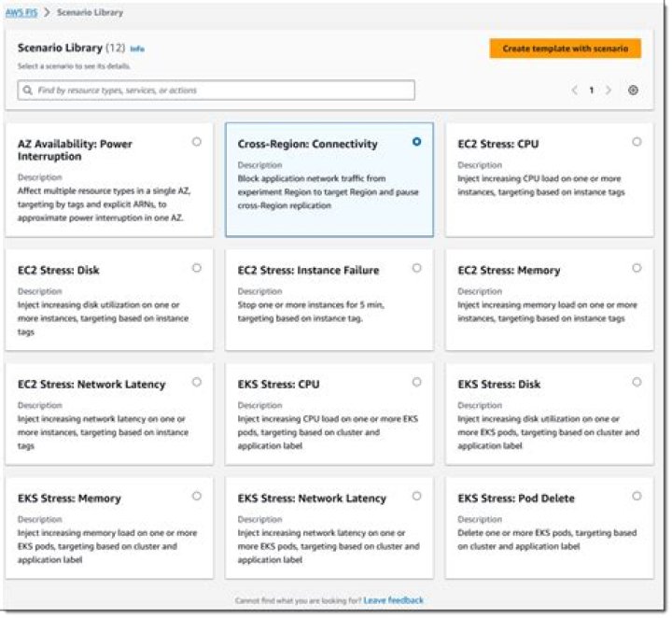Viewport: 672px width, 618px height.
Task: Select the Cross-Region: Connectivity radio button
Action: click(x=416, y=142)
